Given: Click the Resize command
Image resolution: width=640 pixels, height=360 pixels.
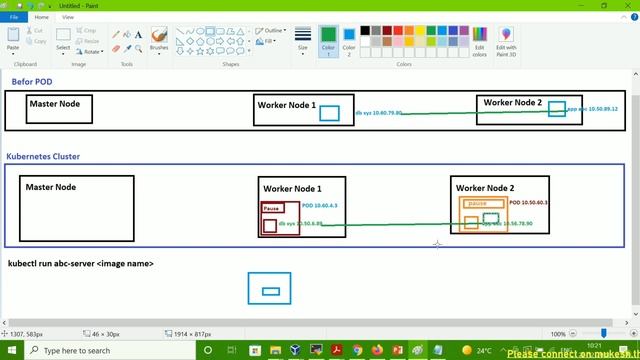Looking at the screenshot, I should click(x=88, y=41).
